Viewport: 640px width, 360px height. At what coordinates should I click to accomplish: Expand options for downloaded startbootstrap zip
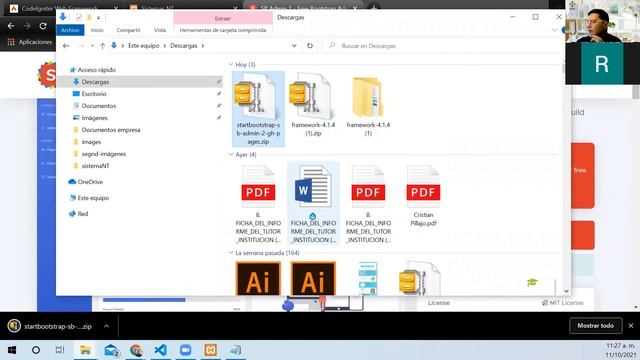click(106, 326)
